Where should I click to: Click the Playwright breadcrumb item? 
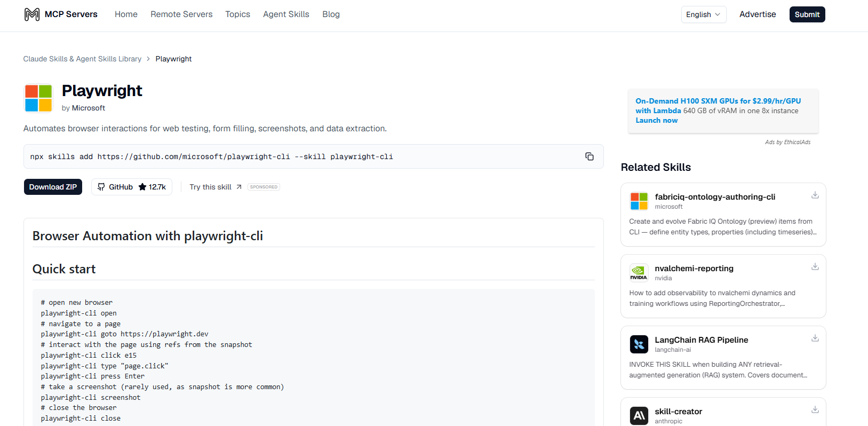click(x=173, y=59)
